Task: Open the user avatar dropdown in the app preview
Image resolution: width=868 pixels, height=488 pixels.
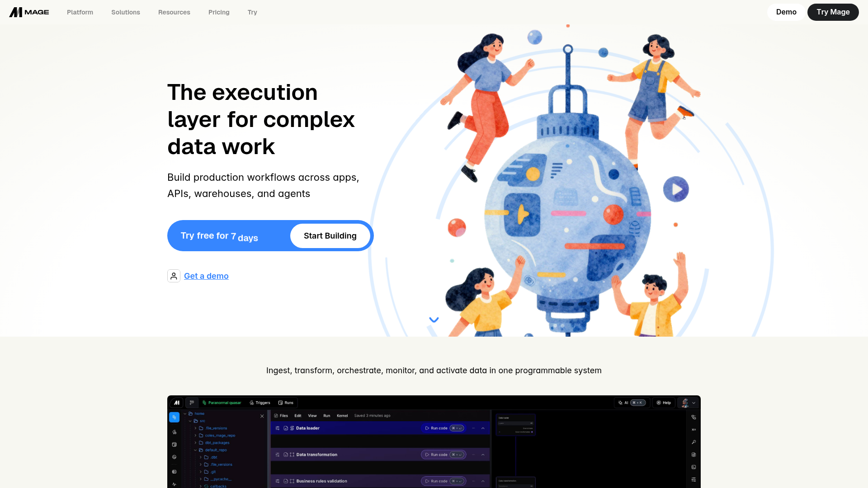Action: tap(689, 403)
